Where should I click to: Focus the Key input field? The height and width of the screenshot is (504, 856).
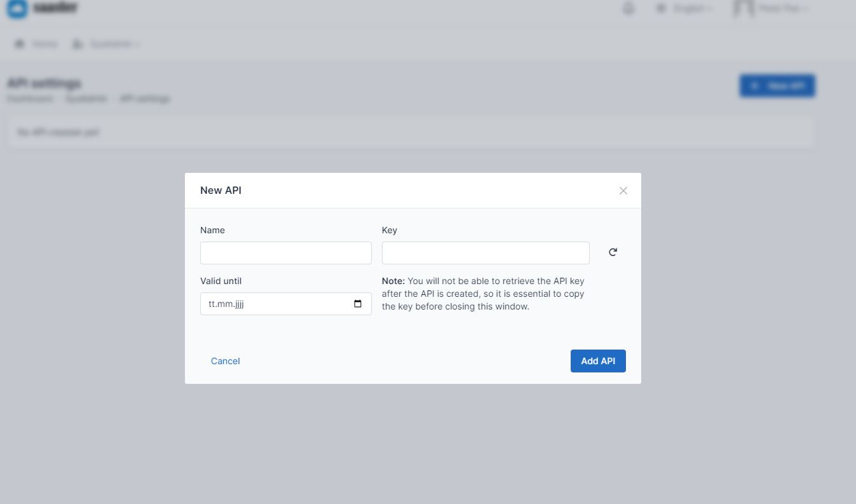point(485,253)
